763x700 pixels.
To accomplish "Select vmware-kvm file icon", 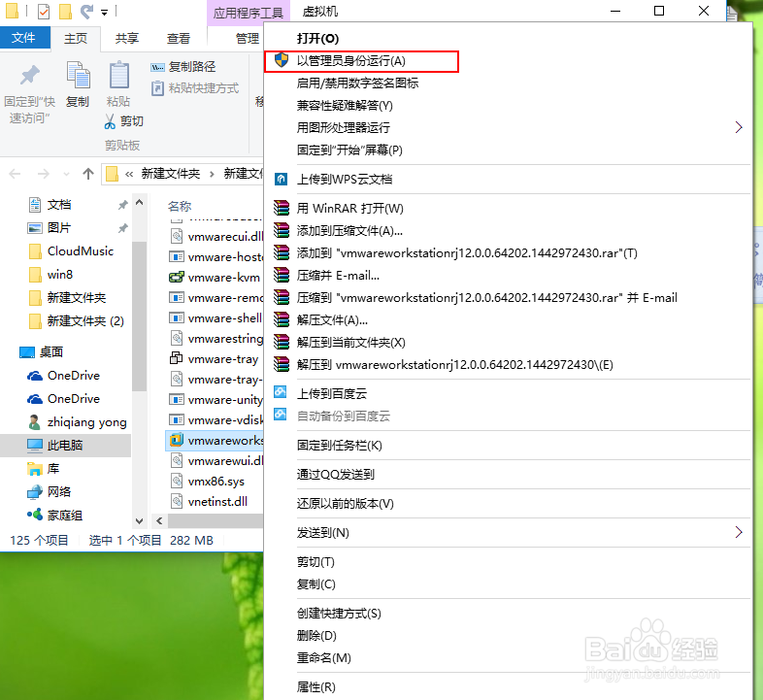I will point(176,278).
